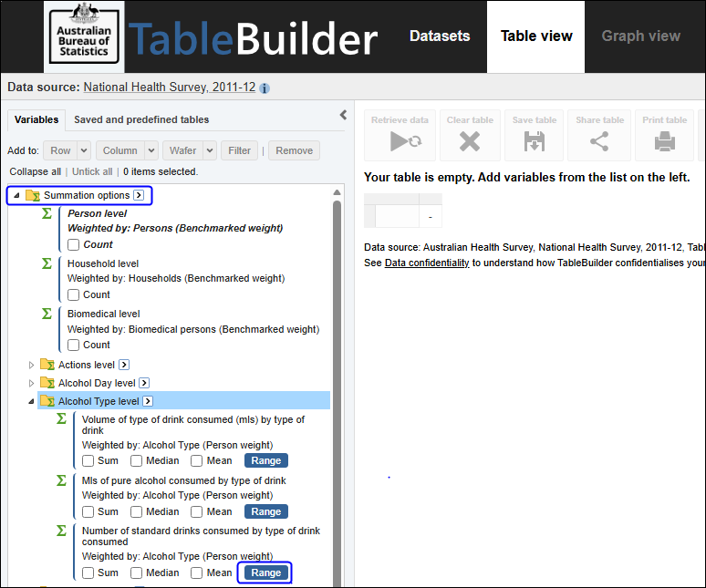Tick the Household level Count checkbox

pyautogui.click(x=73, y=294)
